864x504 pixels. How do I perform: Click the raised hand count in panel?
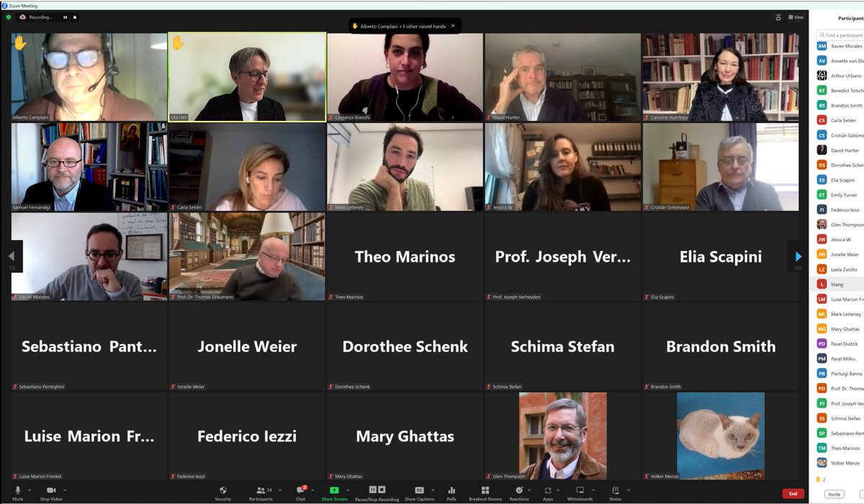pos(820,479)
